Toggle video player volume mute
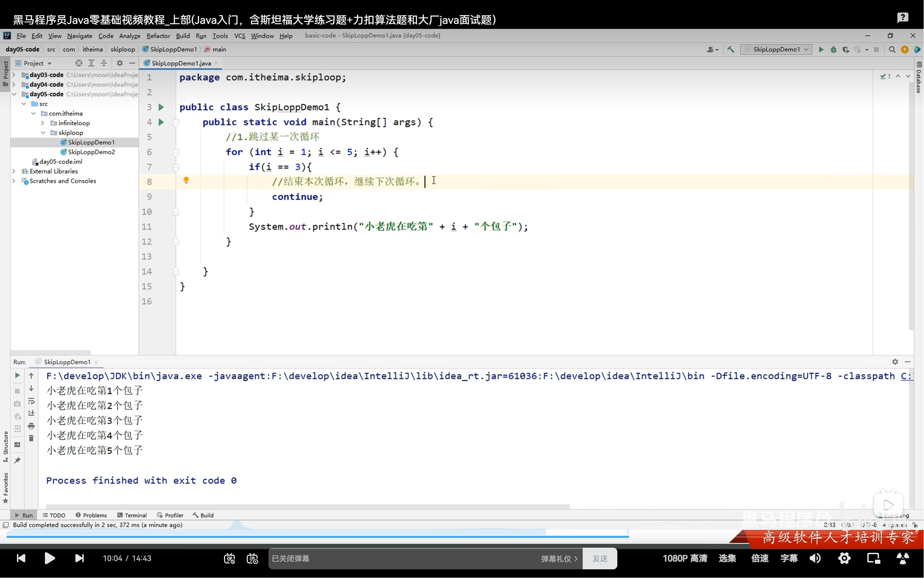The width and height of the screenshot is (924, 578). pyautogui.click(x=815, y=559)
